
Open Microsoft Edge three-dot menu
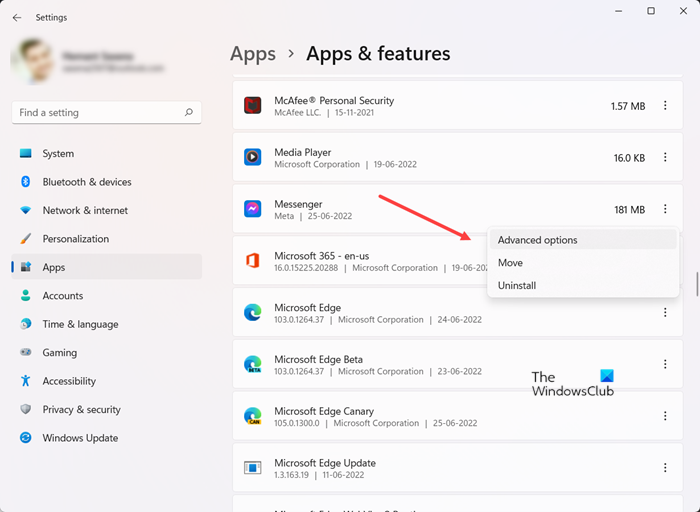tap(665, 312)
